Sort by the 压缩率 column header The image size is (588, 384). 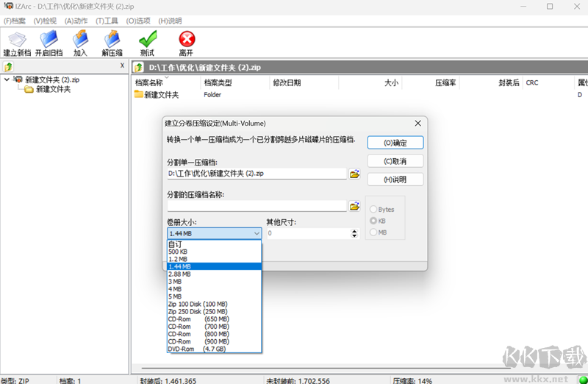pyautogui.click(x=431, y=82)
